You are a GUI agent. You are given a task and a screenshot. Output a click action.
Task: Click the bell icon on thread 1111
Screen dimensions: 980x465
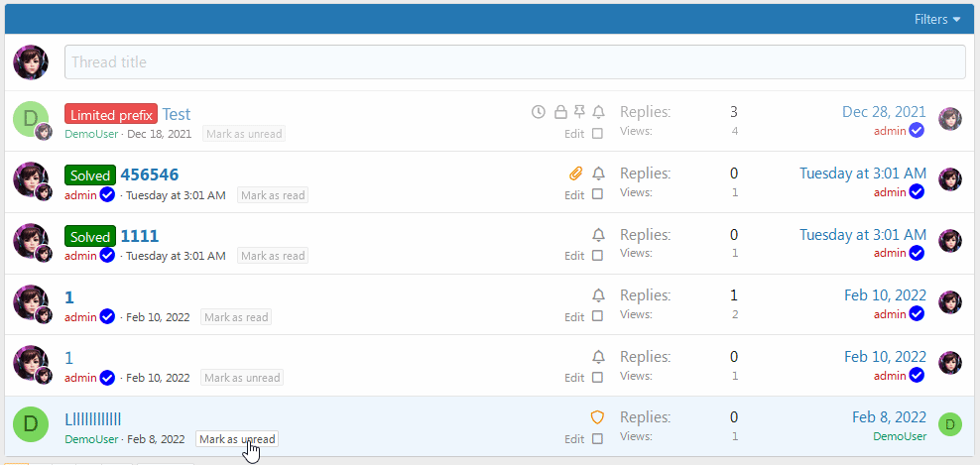(x=598, y=236)
